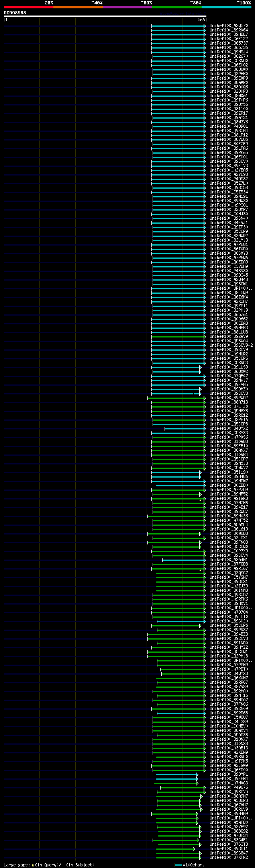Select label UniRef100_Q9SCV9-2
Image resolution: width=255 pixels, height=868 pixels.
pyautogui.click(x=231, y=345)
